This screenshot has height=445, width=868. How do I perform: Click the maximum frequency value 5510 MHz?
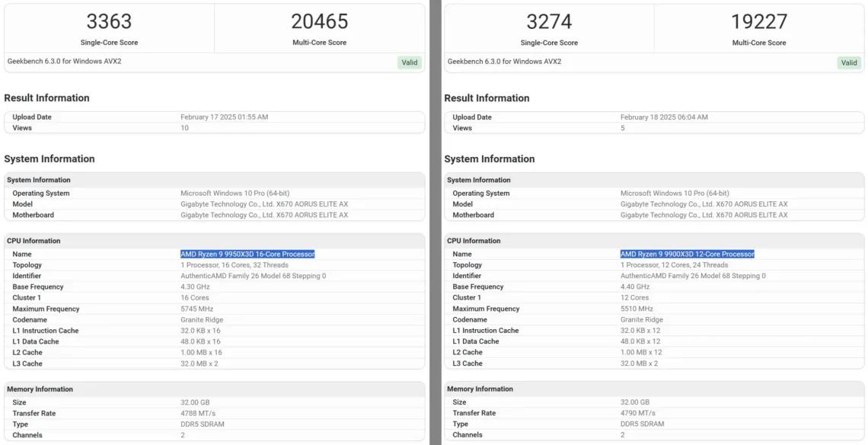tap(637, 309)
